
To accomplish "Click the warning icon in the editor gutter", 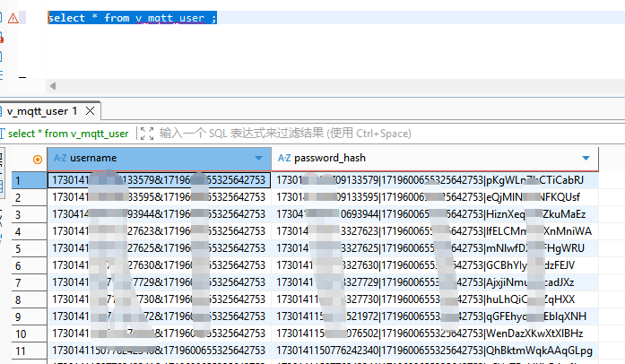I will (13, 18).
